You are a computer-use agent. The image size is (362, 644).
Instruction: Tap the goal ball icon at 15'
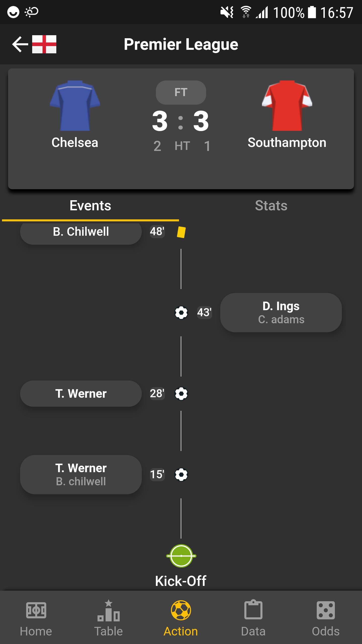click(181, 475)
